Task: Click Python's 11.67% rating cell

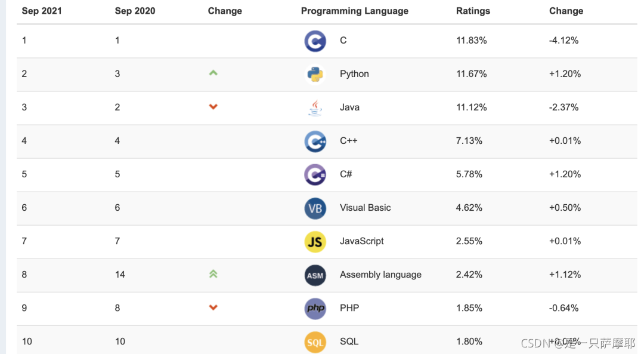Action: tap(471, 74)
